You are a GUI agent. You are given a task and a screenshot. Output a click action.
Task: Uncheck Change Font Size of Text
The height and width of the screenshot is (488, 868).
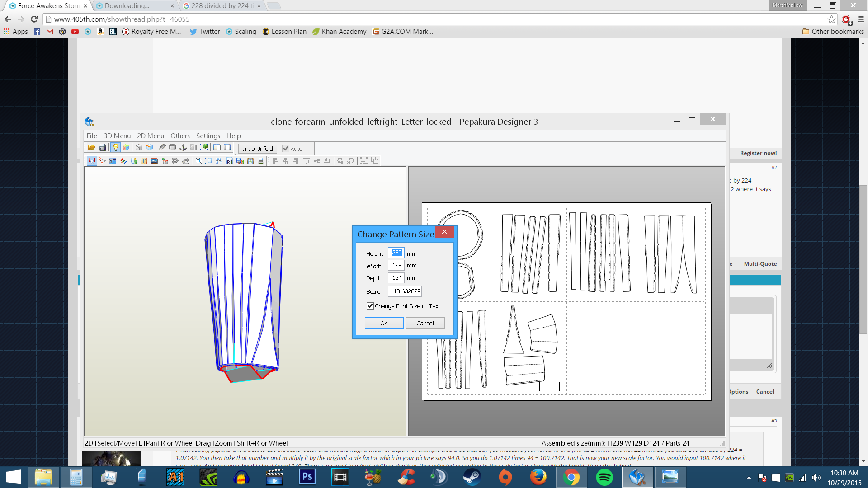coord(370,306)
